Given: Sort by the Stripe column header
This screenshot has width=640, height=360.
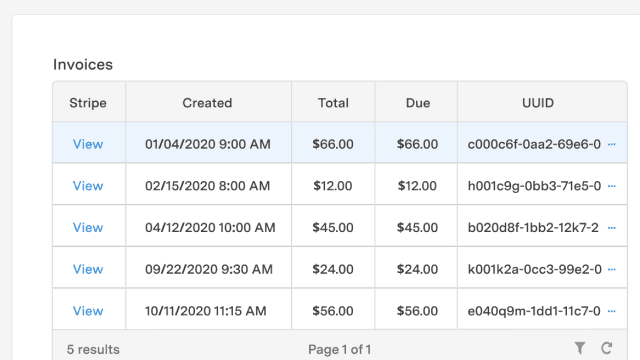Looking at the screenshot, I should (x=89, y=102).
